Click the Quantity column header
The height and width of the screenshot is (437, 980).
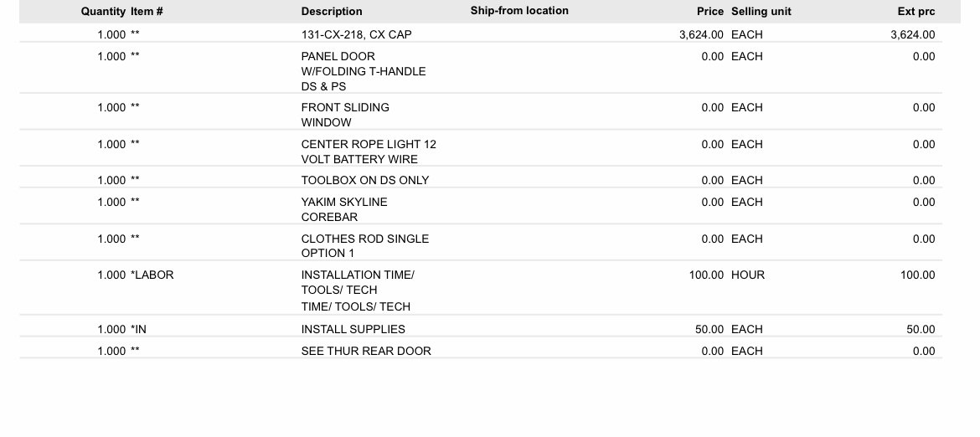tap(103, 11)
